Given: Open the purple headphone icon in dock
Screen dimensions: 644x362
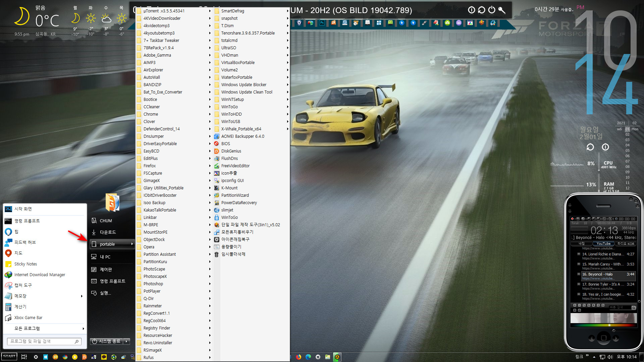Looking at the screenshot, I should pos(459,23).
